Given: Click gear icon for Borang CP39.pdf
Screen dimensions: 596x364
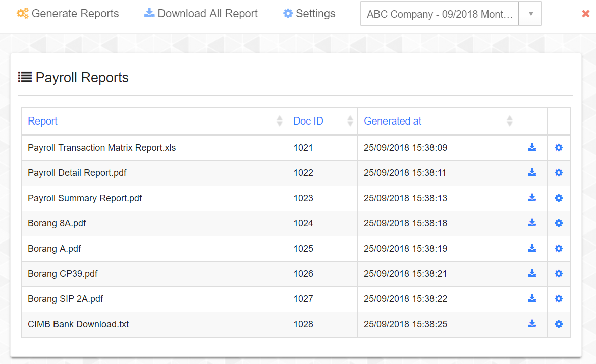Looking at the screenshot, I should pyautogui.click(x=559, y=273).
